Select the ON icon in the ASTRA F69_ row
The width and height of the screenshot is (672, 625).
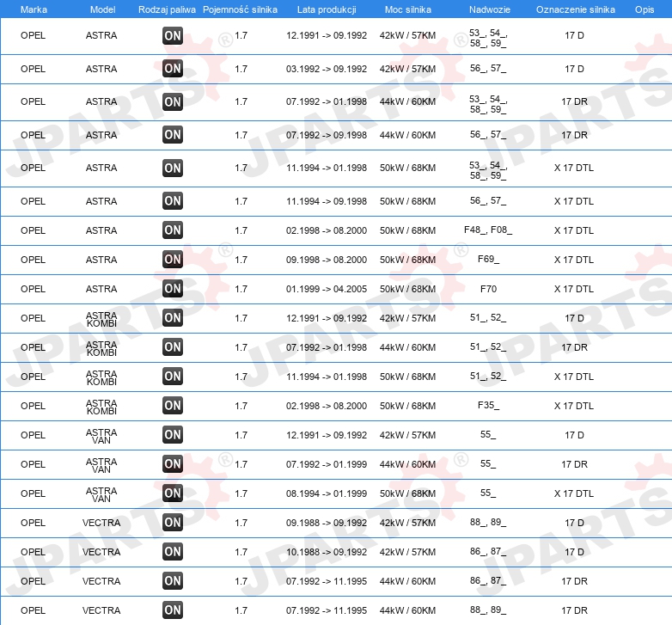(x=173, y=260)
